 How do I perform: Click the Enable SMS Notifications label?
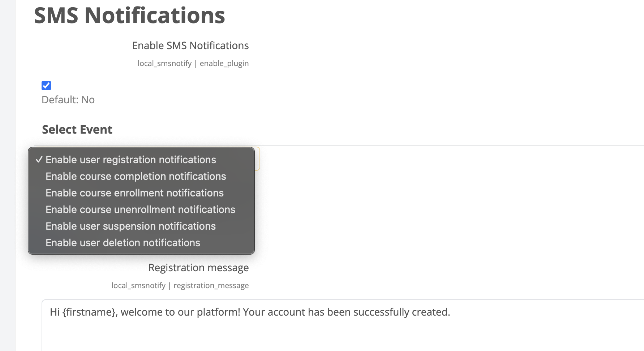(x=190, y=45)
